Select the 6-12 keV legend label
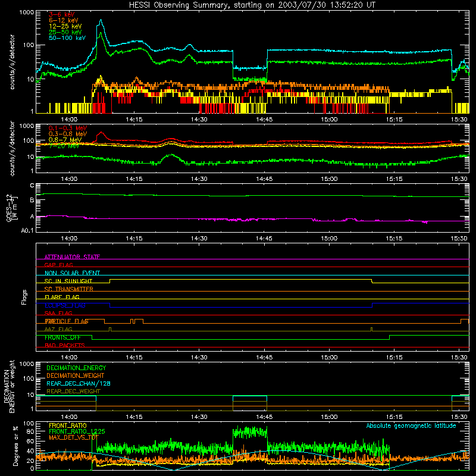This screenshot has width=476, height=476. tap(64, 20)
